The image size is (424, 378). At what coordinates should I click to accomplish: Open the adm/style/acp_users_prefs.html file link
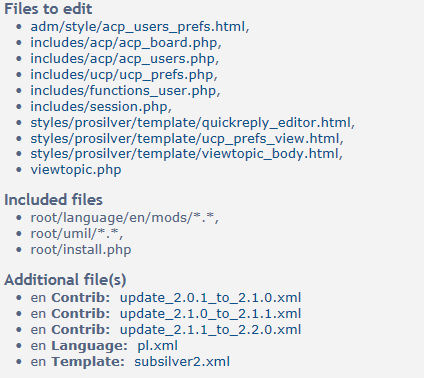pyautogui.click(x=138, y=27)
